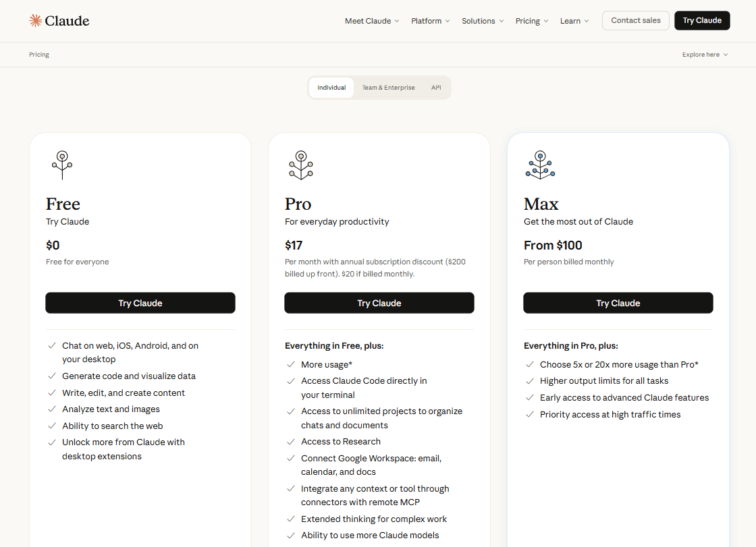Click the checkmark beside 'Higher output limits'

pyautogui.click(x=530, y=381)
